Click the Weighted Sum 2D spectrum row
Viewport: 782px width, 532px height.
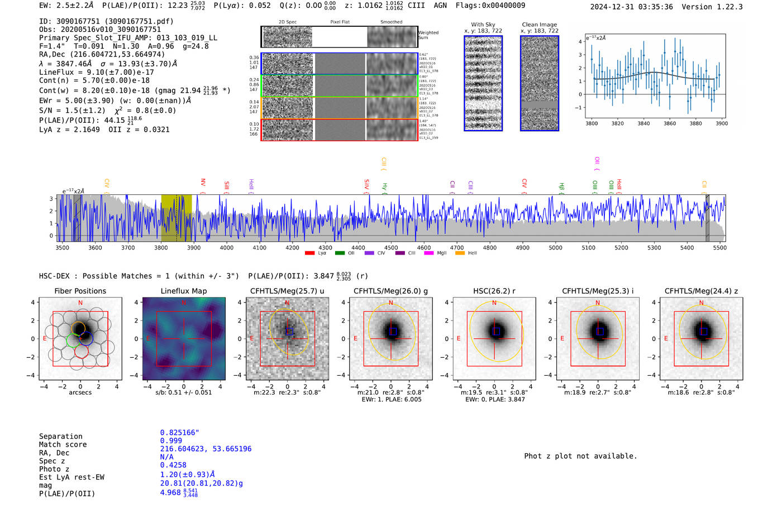pos(340,37)
